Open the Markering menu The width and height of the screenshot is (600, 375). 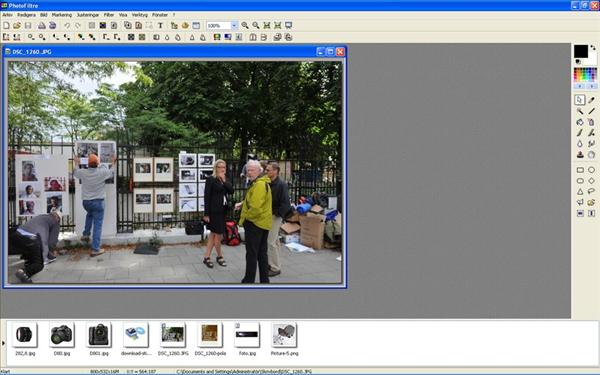point(62,15)
